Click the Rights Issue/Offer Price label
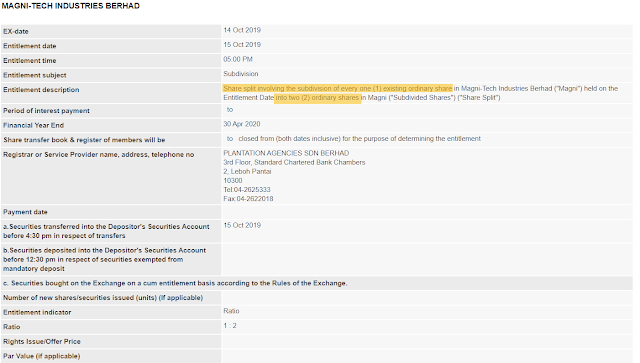The image size is (640, 363). point(42,342)
